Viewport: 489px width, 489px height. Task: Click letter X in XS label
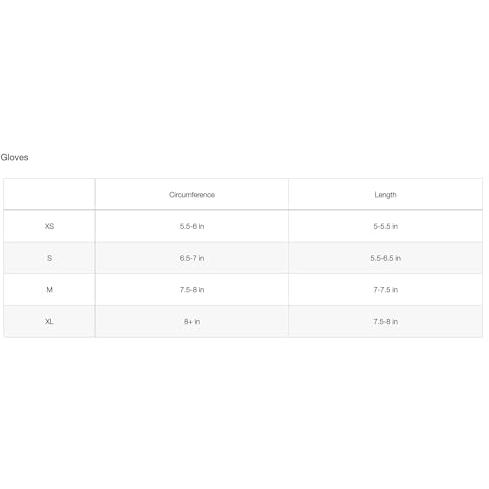[47, 226]
